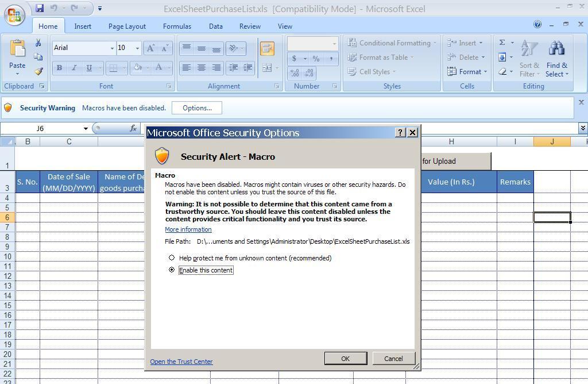Screen dimensions: 588x384
Task: Expand the font name Arial dropdown
Action: click(112, 48)
